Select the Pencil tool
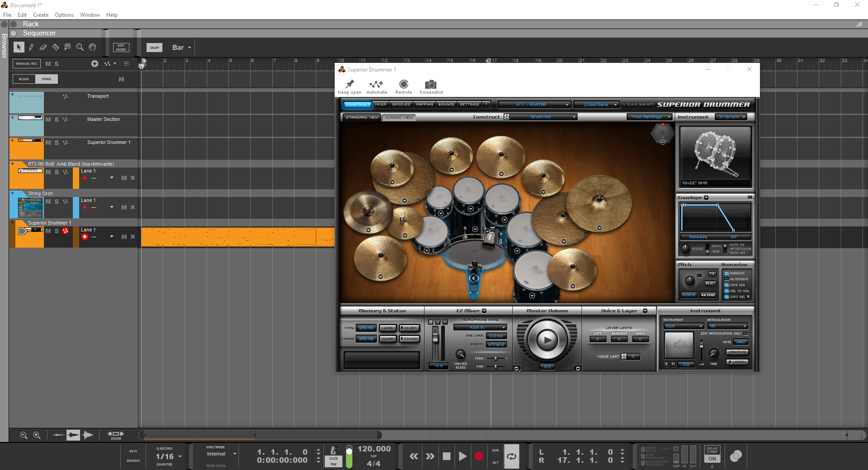The image size is (868, 470). [31, 47]
